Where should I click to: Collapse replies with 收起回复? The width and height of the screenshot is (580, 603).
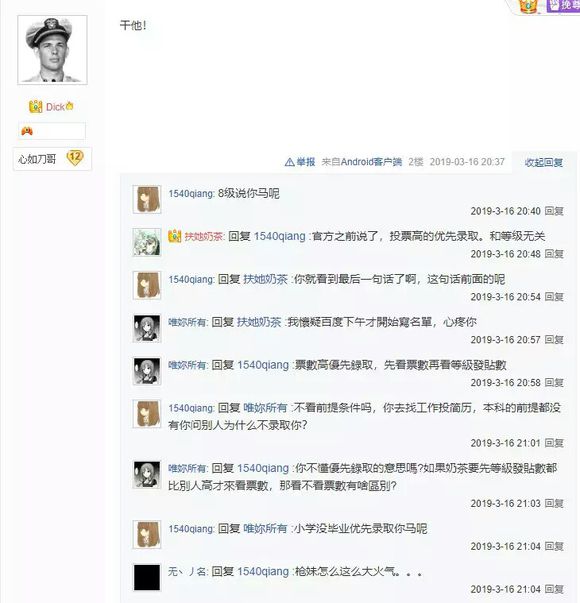point(543,162)
